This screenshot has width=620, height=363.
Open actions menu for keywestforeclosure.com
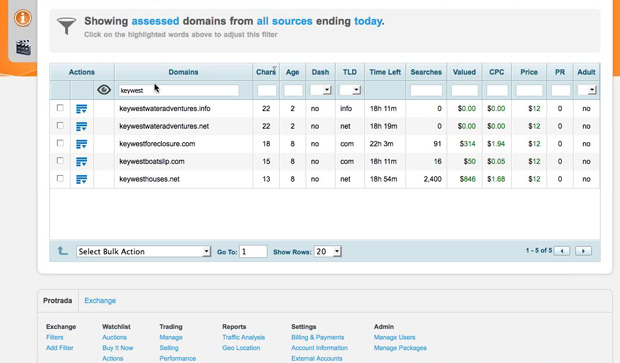tap(81, 144)
